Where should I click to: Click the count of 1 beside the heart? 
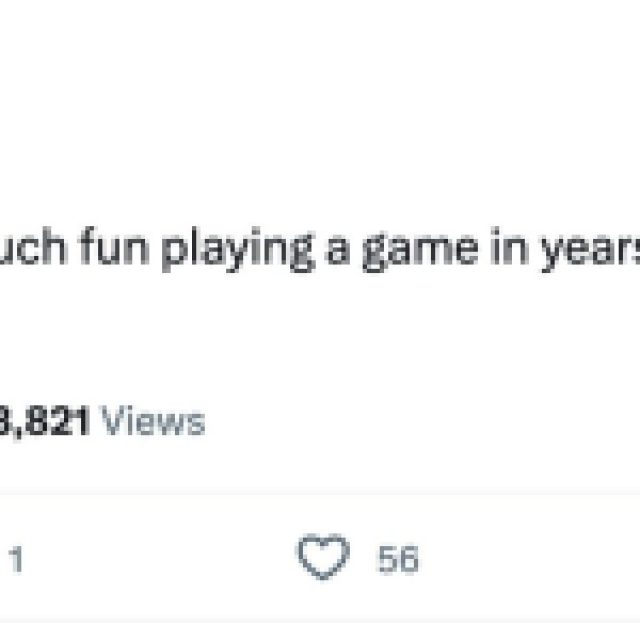click(x=15, y=560)
